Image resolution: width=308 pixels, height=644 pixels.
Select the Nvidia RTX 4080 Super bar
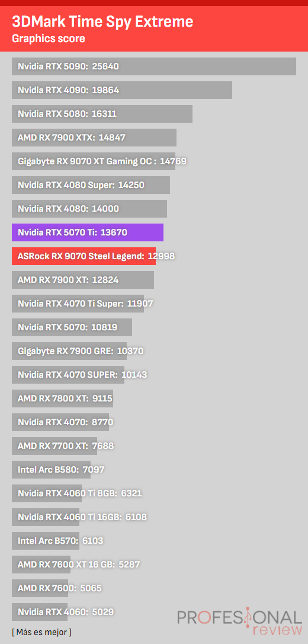pos(91,185)
